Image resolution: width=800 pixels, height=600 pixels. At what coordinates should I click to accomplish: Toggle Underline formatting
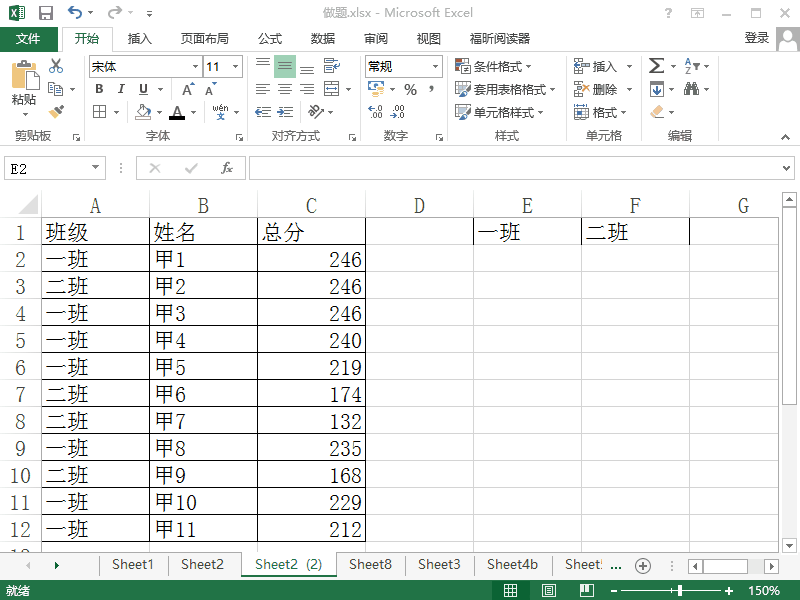click(x=143, y=90)
